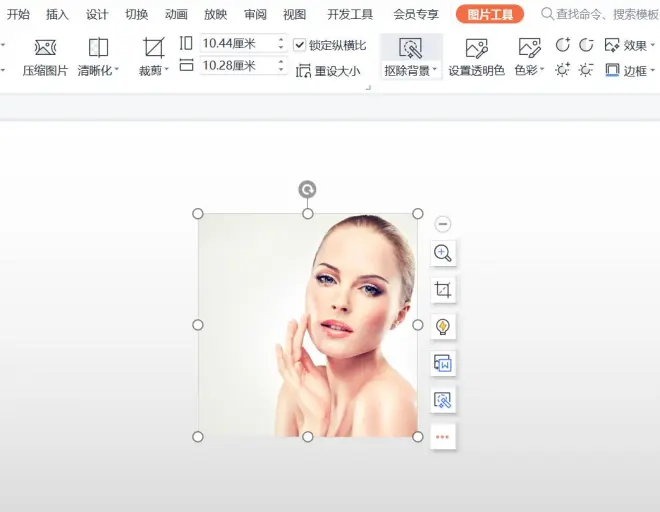Click the bottom-left resize handle of picture
660x512 pixels.
pyautogui.click(x=198, y=437)
